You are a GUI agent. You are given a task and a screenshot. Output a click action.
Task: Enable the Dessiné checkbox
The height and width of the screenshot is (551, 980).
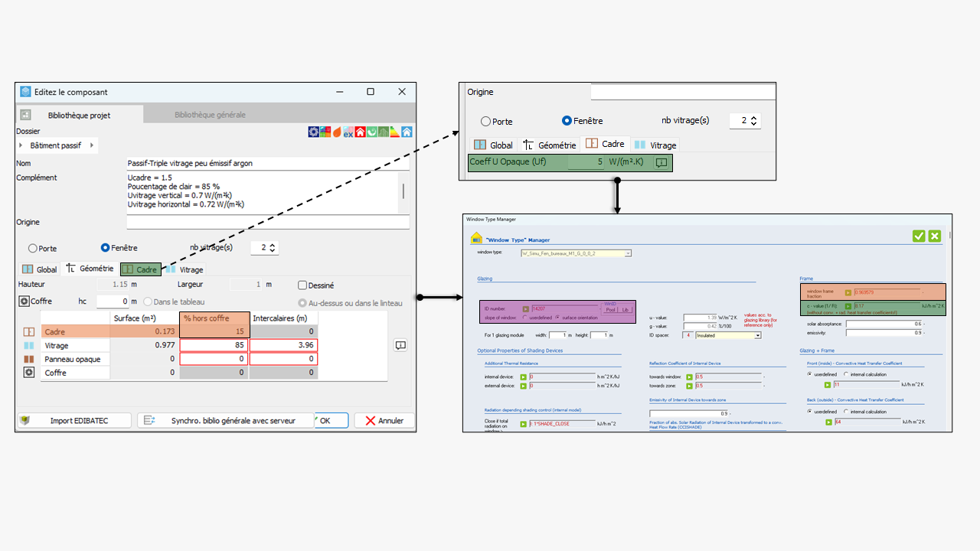[302, 285]
